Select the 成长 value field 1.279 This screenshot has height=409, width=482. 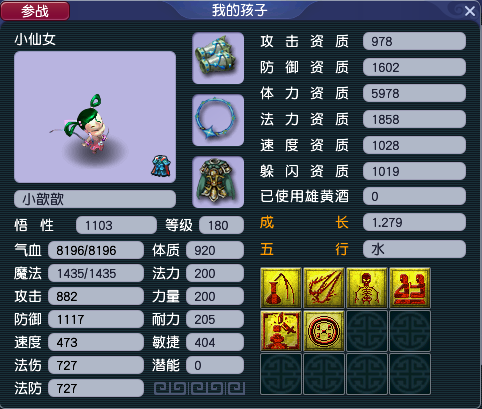pos(414,222)
